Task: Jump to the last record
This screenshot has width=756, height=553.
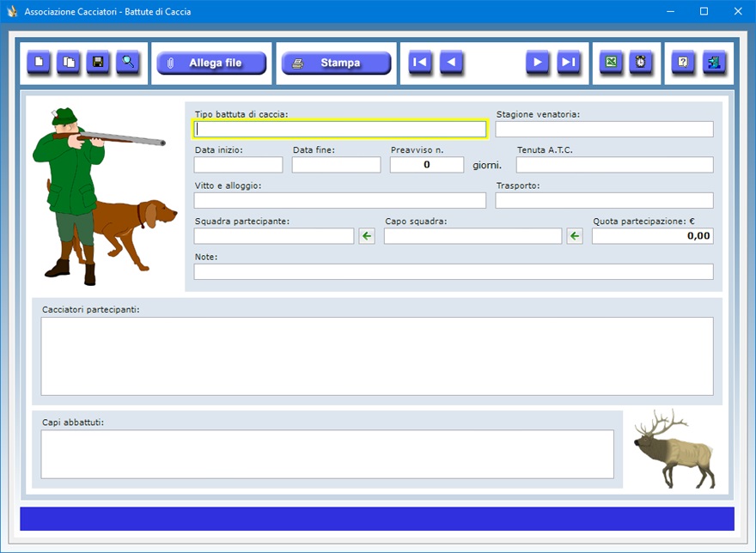Action: point(569,62)
